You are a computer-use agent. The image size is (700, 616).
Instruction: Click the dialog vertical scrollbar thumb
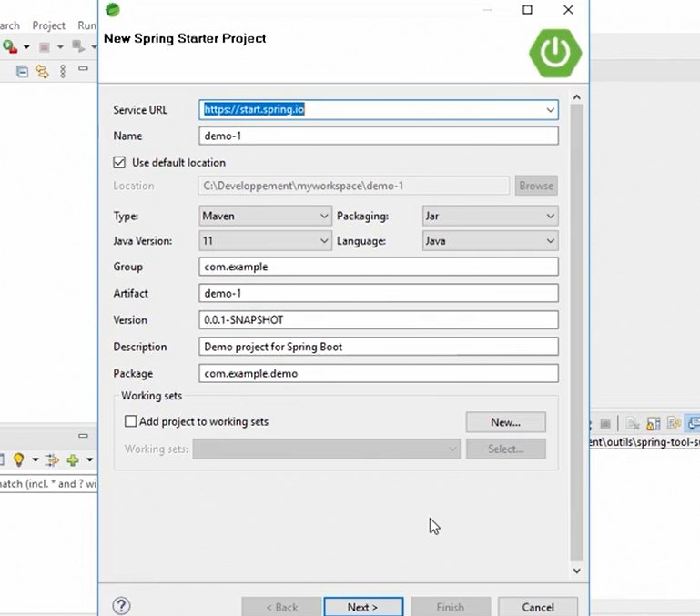coord(577,332)
